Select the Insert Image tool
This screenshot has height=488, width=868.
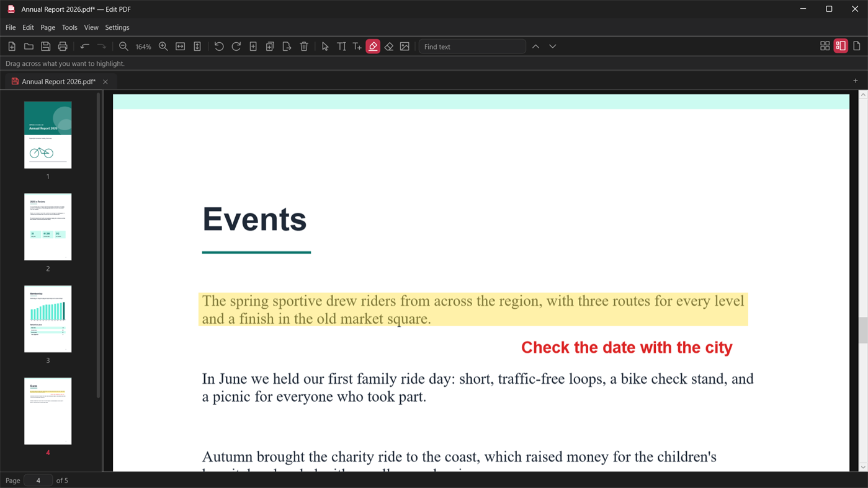pos(405,47)
